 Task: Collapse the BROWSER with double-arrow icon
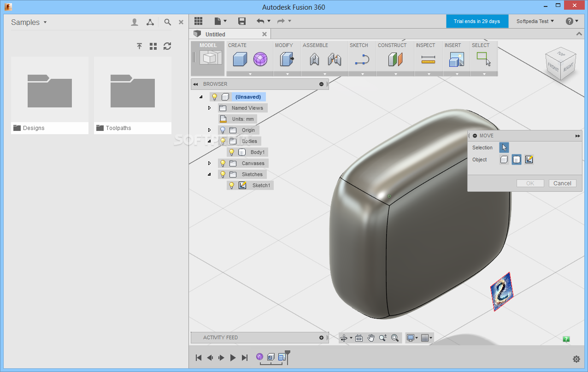[x=195, y=84]
